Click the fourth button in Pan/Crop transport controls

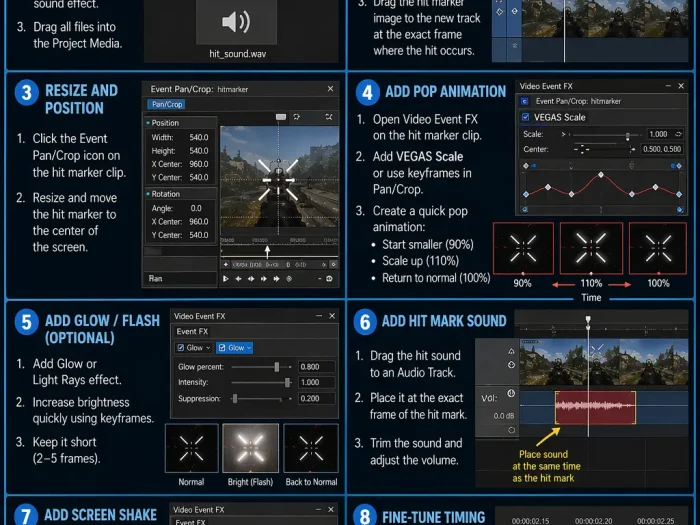click(264, 279)
